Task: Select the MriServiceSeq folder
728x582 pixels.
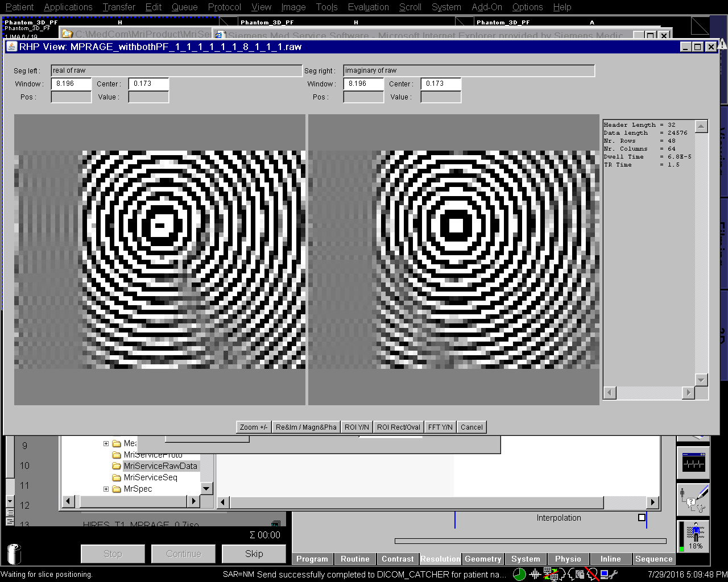Action: click(150, 477)
